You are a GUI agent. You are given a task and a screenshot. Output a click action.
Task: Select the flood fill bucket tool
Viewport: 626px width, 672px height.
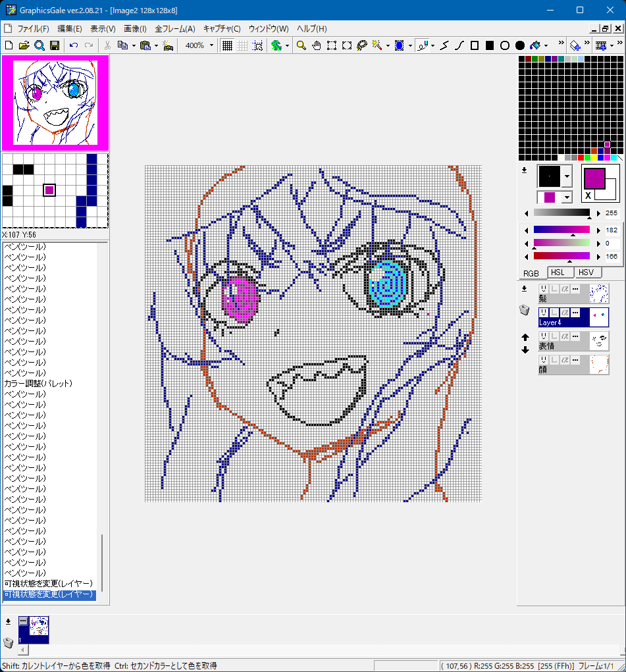(x=536, y=45)
